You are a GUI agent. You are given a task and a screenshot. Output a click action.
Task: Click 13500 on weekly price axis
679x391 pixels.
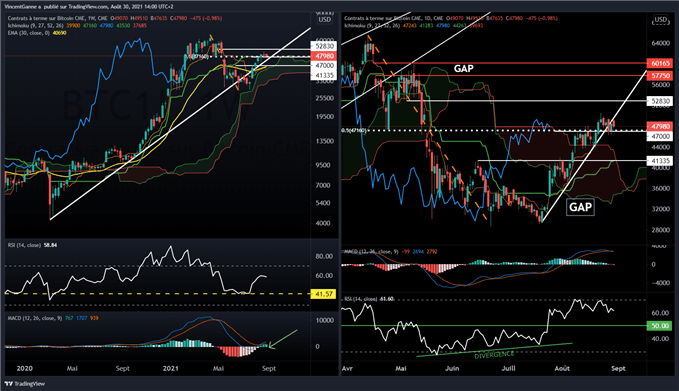(x=325, y=141)
